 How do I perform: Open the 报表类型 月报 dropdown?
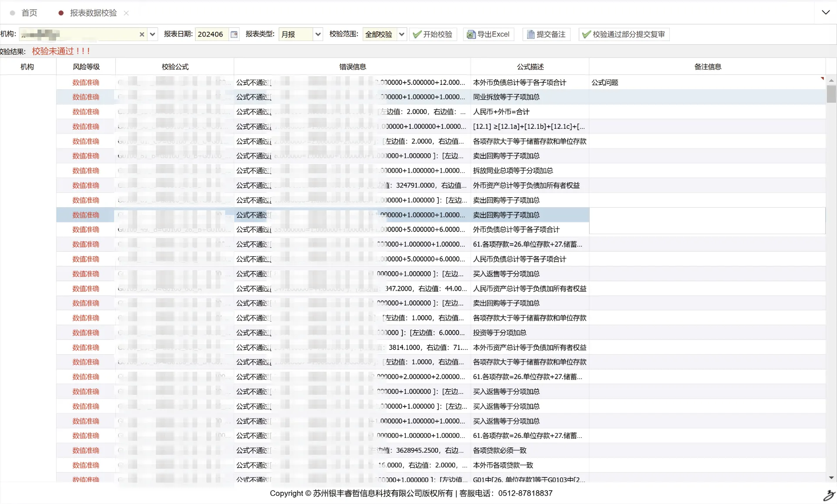[x=318, y=34]
